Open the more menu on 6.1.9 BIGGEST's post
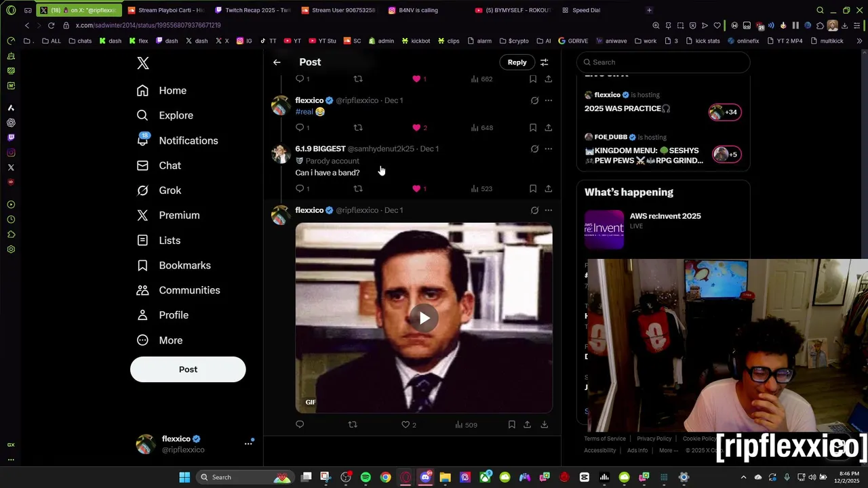This screenshot has height=488, width=868. (549, 149)
